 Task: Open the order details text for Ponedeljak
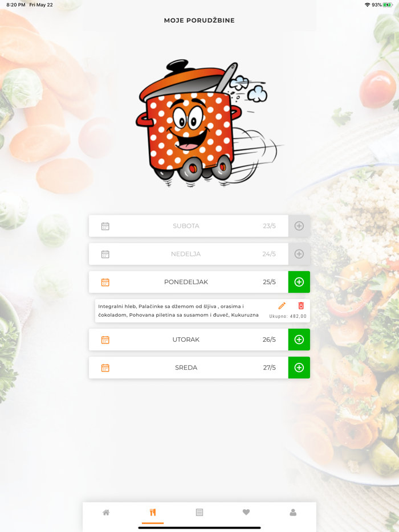coord(178,310)
